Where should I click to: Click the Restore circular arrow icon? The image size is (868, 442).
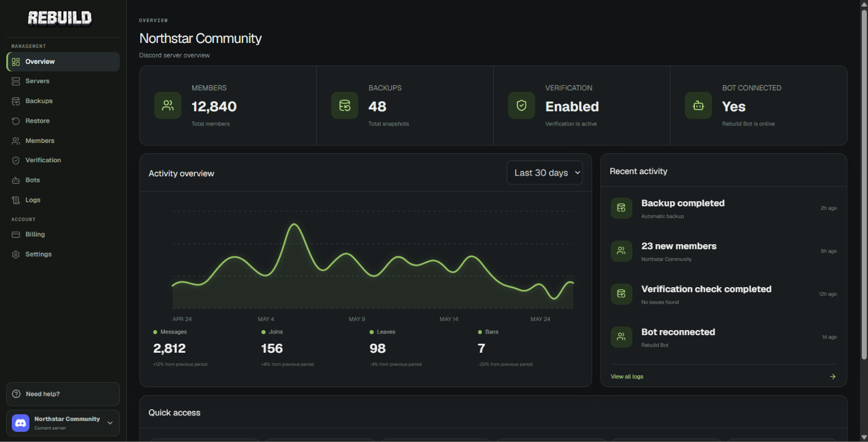[x=16, y=121]
